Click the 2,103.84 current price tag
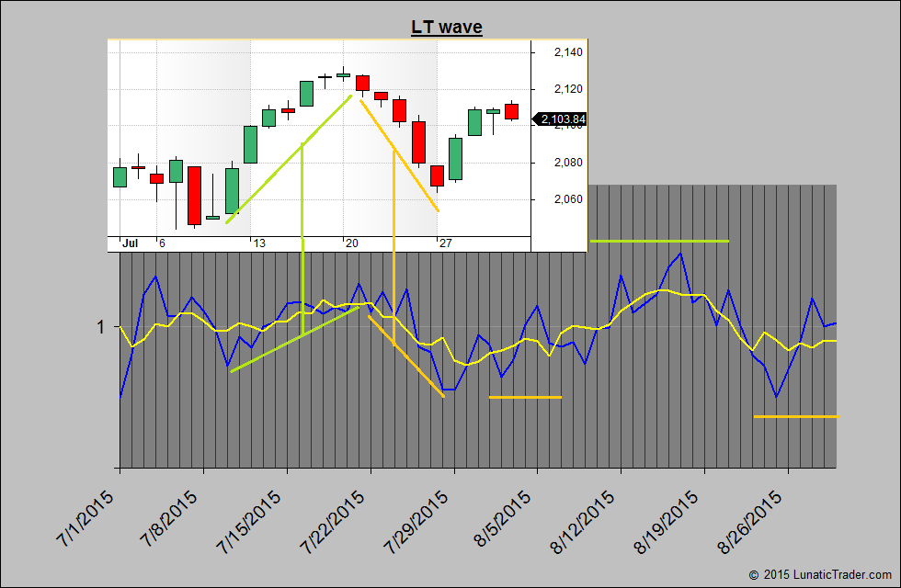 (x=563, y=119)
